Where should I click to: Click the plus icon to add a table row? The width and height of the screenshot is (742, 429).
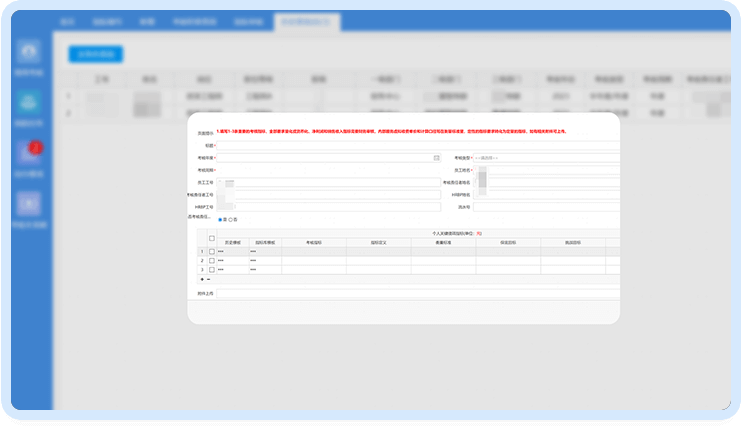pyautogui.click(x=200, y=279)
